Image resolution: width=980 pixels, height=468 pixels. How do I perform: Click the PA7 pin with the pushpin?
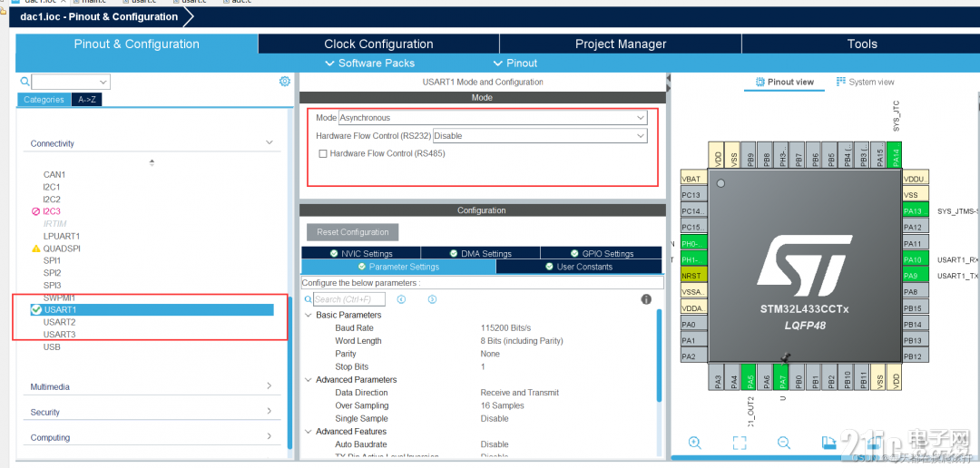point(780,377)
